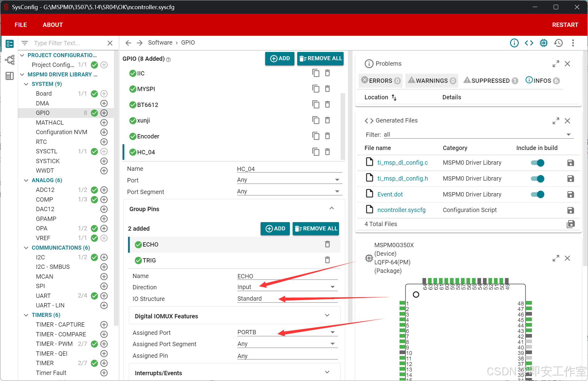Image resolution: width=588 pixels, height=381 pixels.
Task: Toggle include in build for Event.dot
Action: coord(538,194)
